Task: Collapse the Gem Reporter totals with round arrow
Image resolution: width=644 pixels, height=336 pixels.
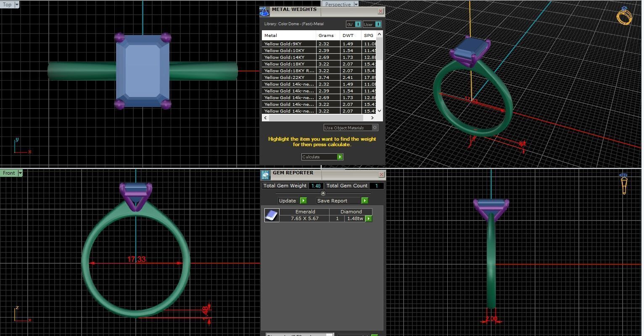Action: coord(323,193)
